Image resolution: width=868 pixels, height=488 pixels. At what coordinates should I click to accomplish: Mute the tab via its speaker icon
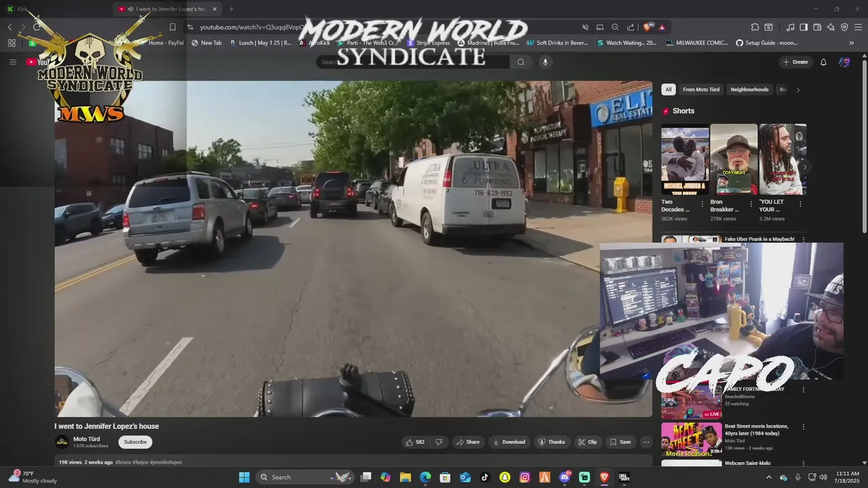(x=130, y=9)
